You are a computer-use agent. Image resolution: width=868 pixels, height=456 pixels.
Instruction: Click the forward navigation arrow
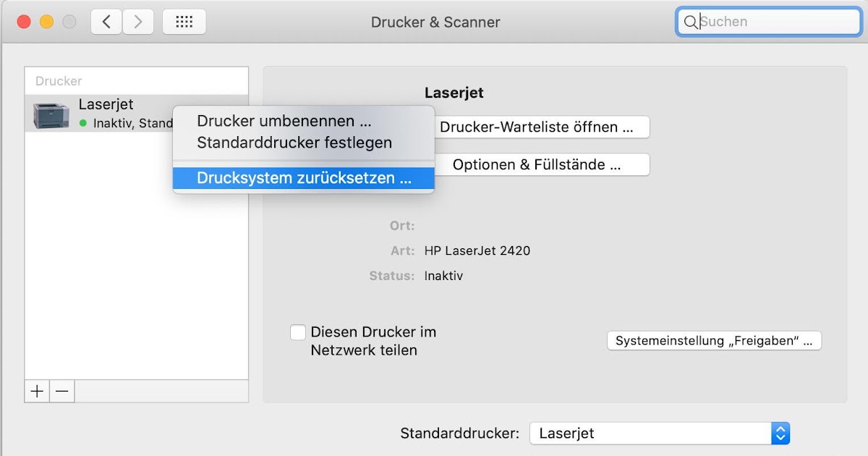click(138, 22)
